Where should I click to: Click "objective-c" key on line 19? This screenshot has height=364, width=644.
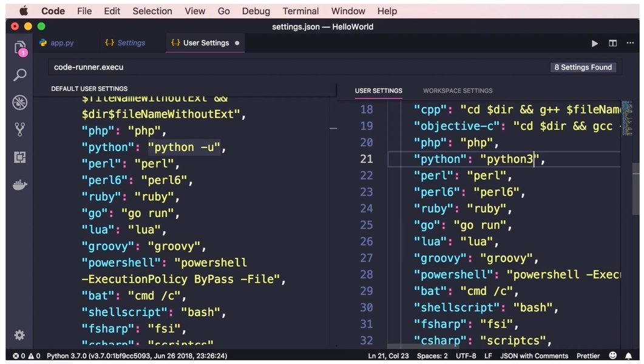click(456, 126)
